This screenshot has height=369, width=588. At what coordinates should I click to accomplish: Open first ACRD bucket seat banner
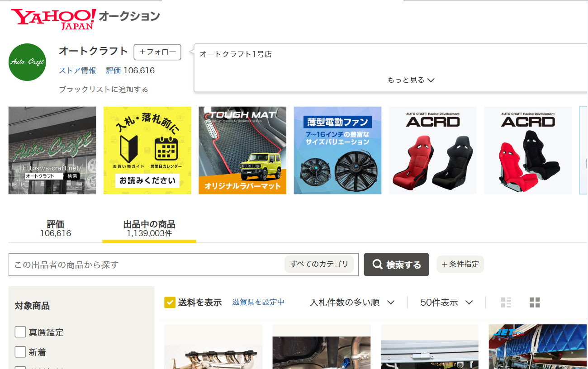coord(433,150)
